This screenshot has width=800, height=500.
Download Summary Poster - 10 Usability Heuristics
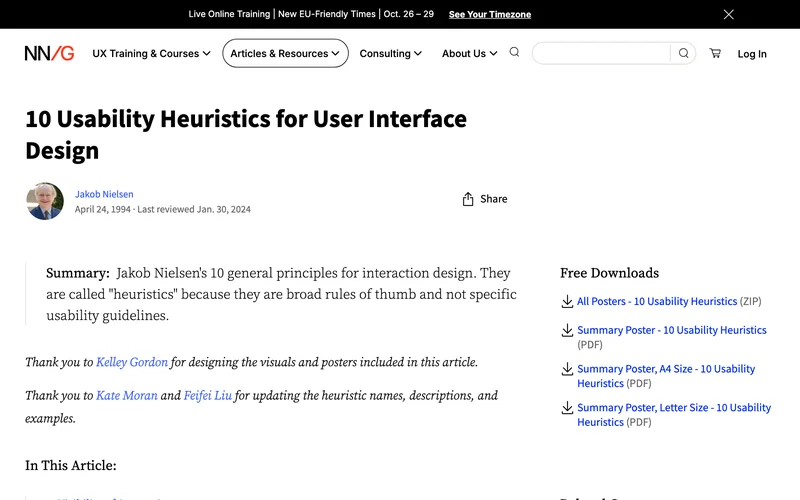[671, 330]
